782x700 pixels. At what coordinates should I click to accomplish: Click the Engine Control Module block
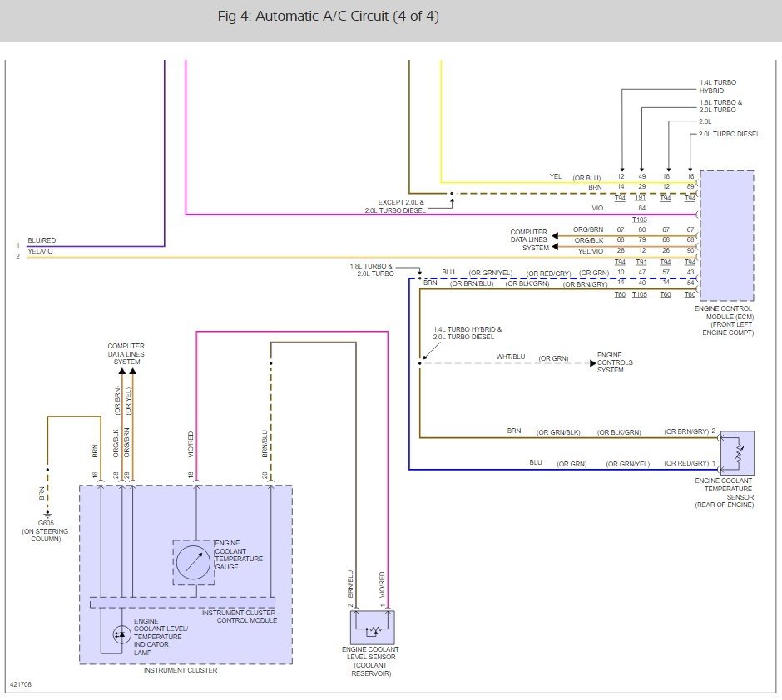click(x=726, y=235)
